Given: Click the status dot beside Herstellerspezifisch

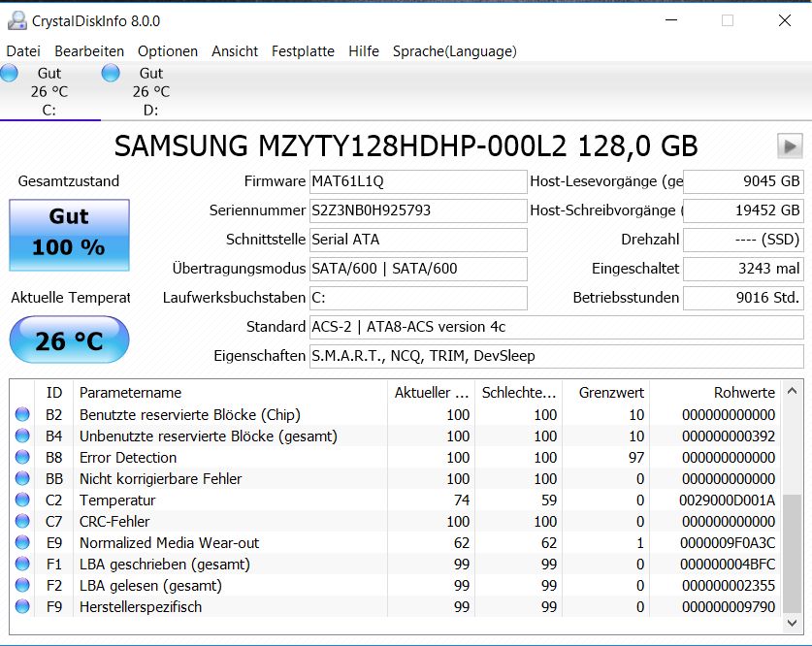Looking at the screenshot, I should coord(23,606).
